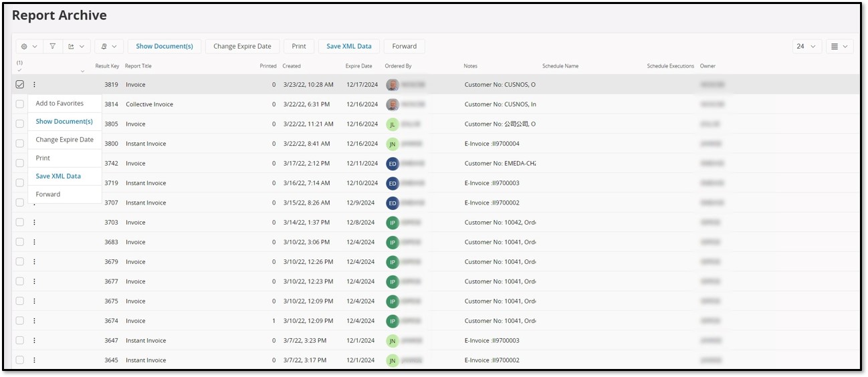
Task: Uncheck the selected row 3819 checkbox
Action: point(20,84)
